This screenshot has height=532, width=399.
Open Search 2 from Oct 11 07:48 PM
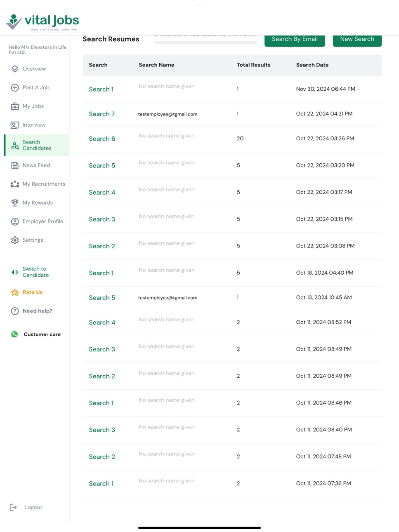point(102,457)
